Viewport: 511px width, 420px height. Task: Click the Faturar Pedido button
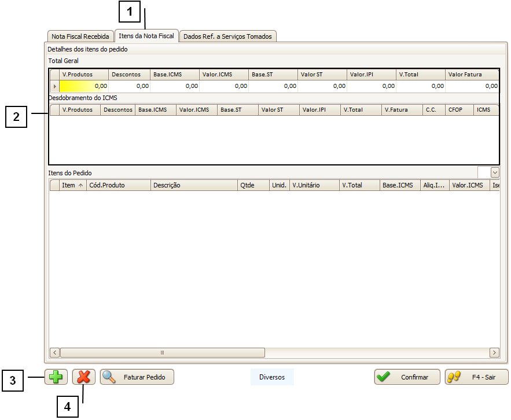coord(137,377)
